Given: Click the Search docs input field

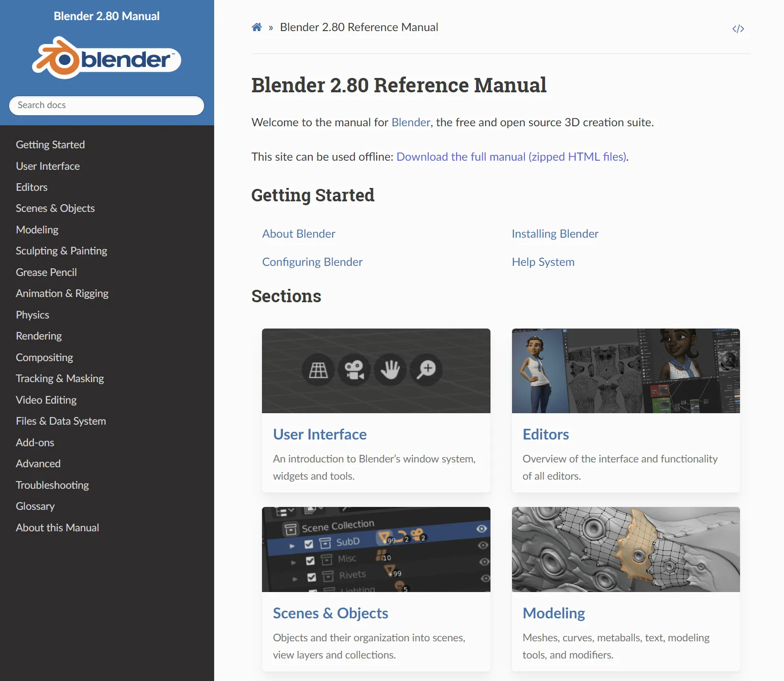Looking at the screenshot, I should 107,105.
